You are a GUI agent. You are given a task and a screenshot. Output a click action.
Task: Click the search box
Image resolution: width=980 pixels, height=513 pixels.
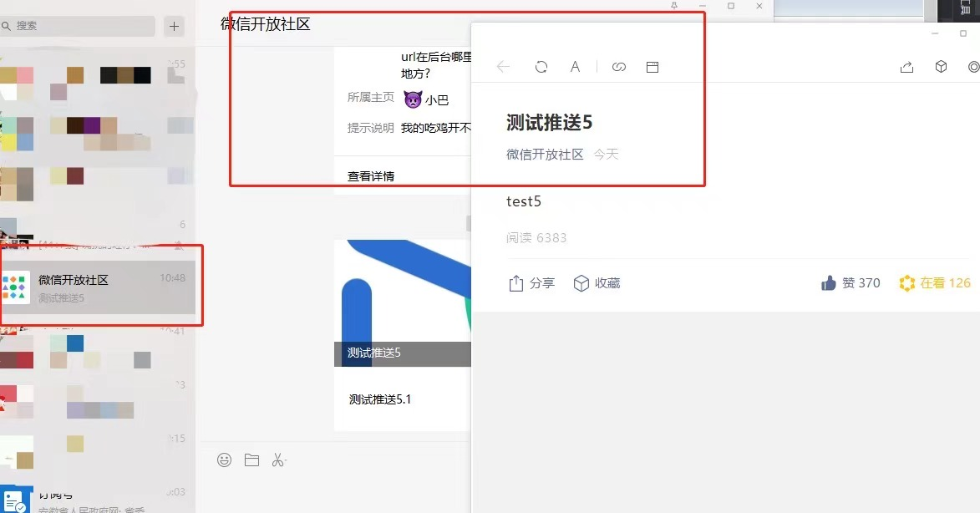pyautogui.click(x=78, y=26)
